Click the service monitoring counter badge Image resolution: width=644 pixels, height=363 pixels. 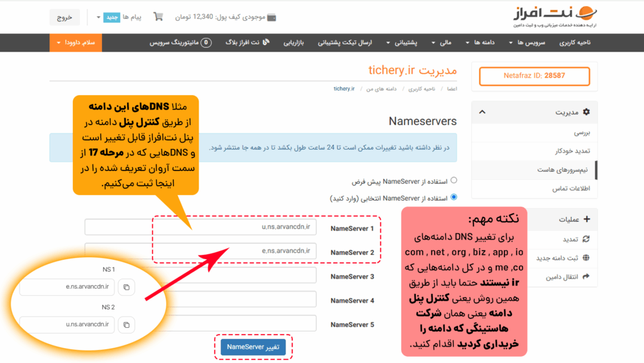point(206,42)
